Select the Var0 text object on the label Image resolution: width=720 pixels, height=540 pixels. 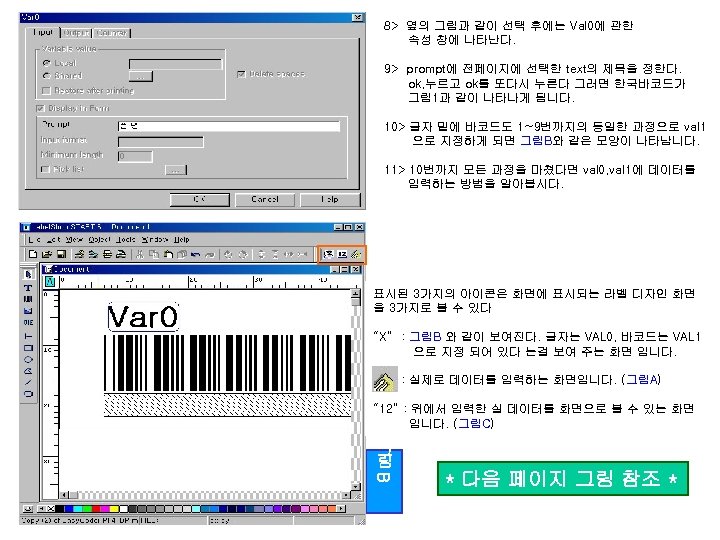pyautogui.click(x=143, y=316)
